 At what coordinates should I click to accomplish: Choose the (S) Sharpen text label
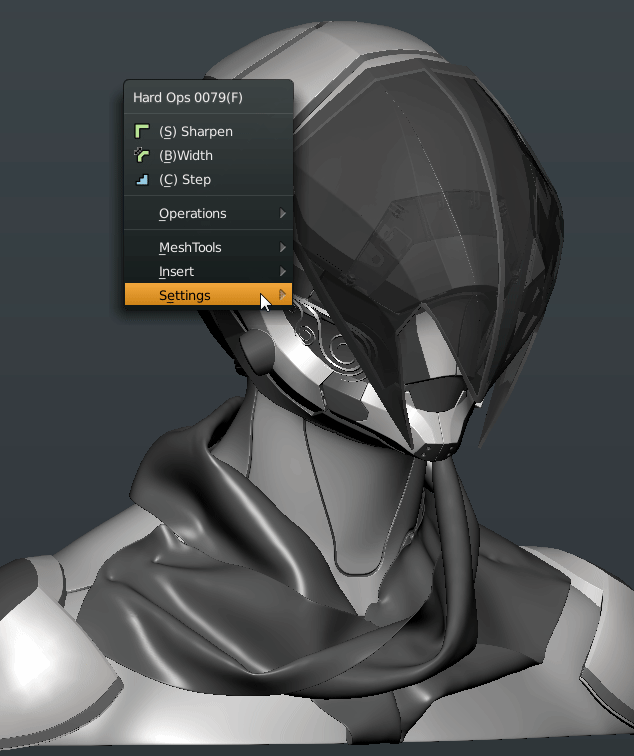point(195,131)
